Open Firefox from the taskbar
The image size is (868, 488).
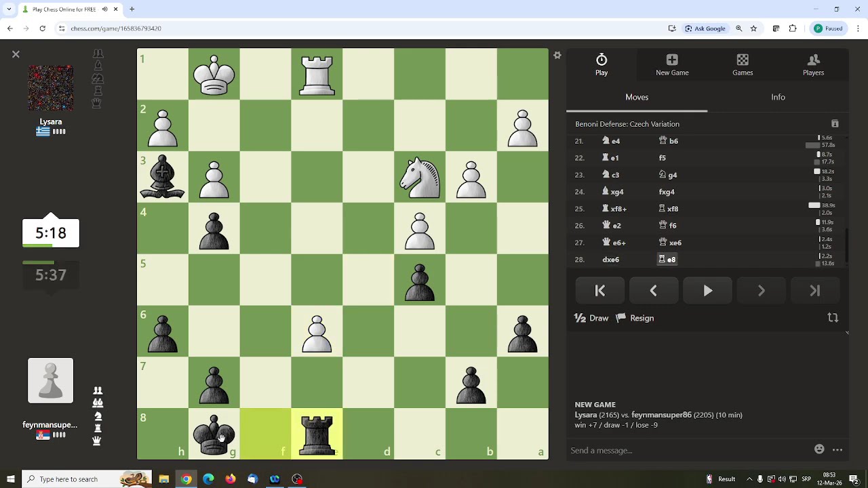pos(231,479)
